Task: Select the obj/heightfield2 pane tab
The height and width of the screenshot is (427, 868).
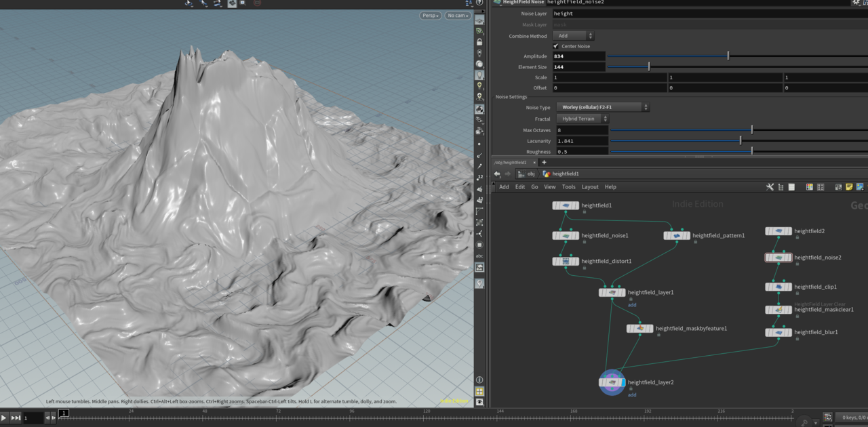Action: (x=510, y=163)
